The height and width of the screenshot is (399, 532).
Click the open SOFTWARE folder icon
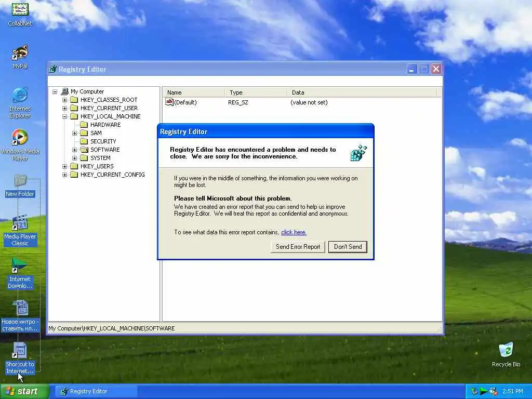click(84, 150)
